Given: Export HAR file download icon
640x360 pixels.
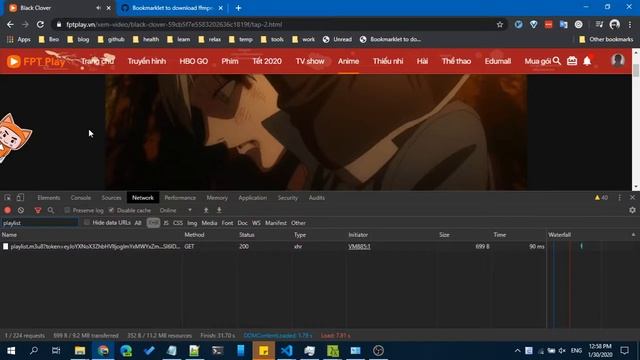Looking at the screenshot, I should [x=219, y=210].
